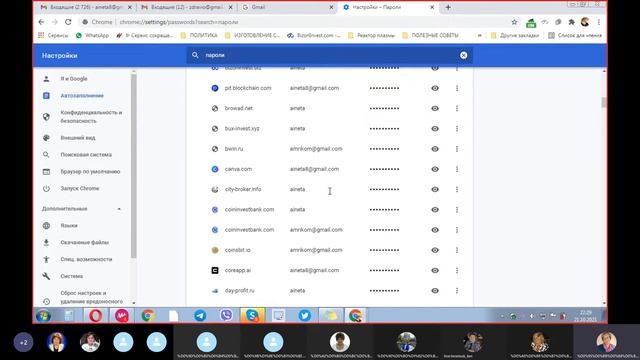This screenshot has height=360, width=640.
Task: Launch Opera from the taskbar
Action: point(96,316)
